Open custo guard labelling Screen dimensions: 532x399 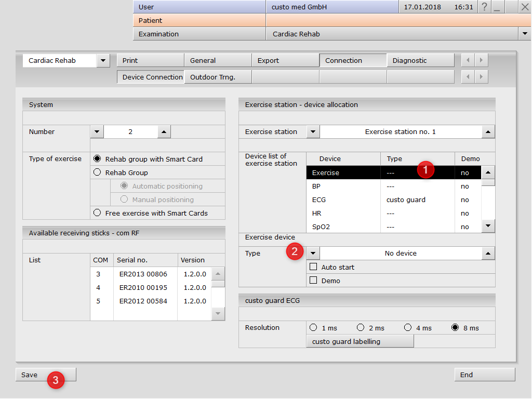(360, 341)
